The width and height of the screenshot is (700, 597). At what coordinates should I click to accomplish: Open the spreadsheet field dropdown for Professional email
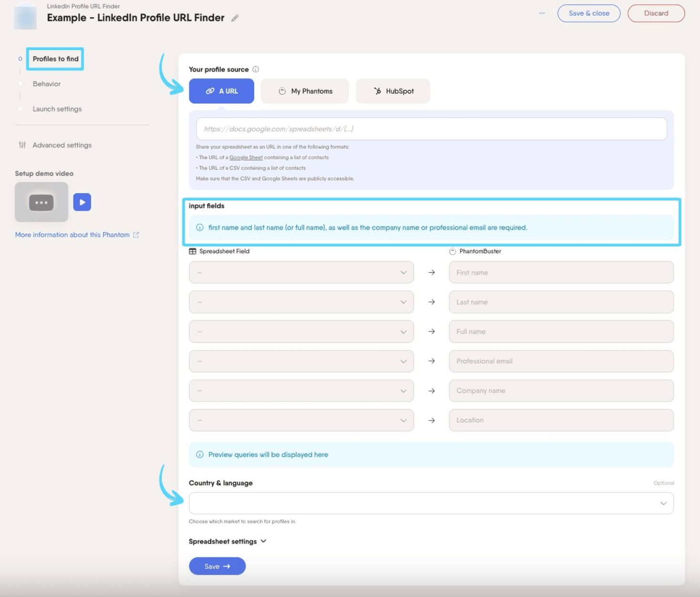(301, 361)
